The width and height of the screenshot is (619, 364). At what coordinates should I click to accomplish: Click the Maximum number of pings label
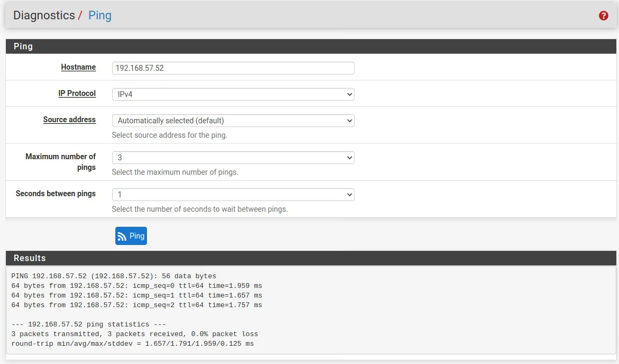pos(61,162)
